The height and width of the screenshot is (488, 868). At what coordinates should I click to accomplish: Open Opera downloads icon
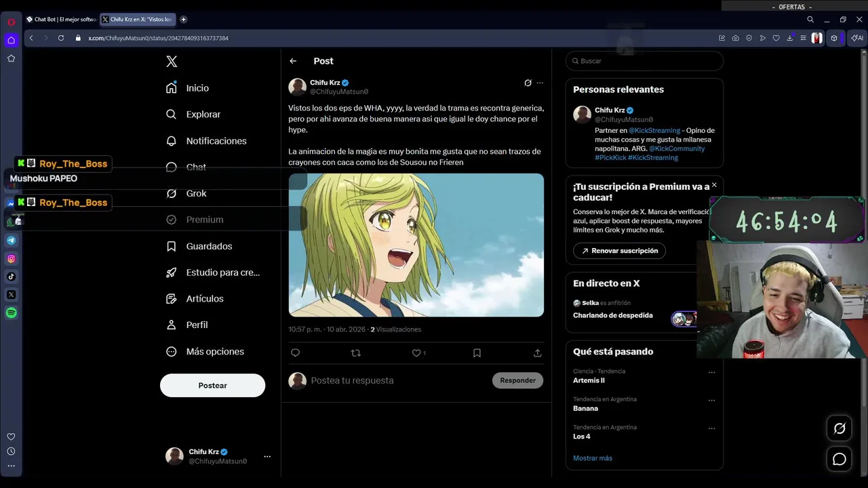click(x=789, y=38)
